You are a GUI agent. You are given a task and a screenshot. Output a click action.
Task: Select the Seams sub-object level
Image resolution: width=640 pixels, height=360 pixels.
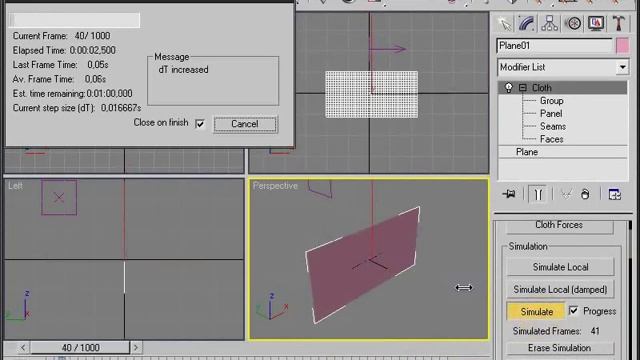pos(553,127)
